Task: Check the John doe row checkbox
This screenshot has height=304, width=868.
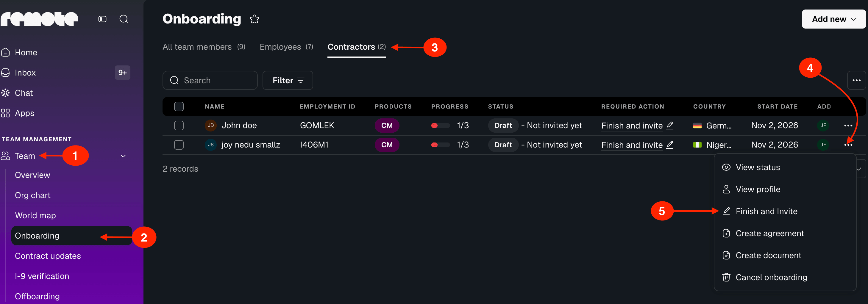Action: [179, 126]
